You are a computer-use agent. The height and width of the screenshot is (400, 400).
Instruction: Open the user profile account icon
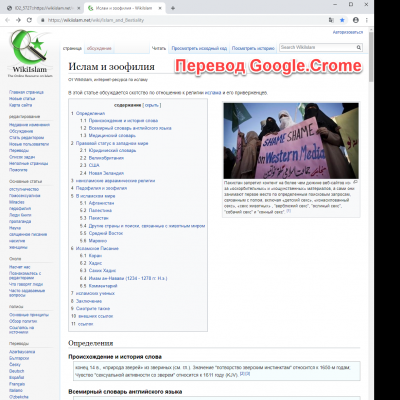[x=356, y=20]
